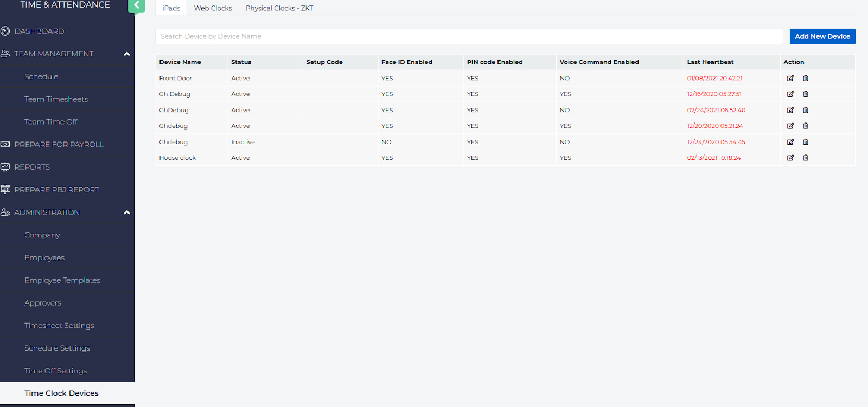Edit the Gh Debug device row
This screenshot has height=407, width=868.
790,94
